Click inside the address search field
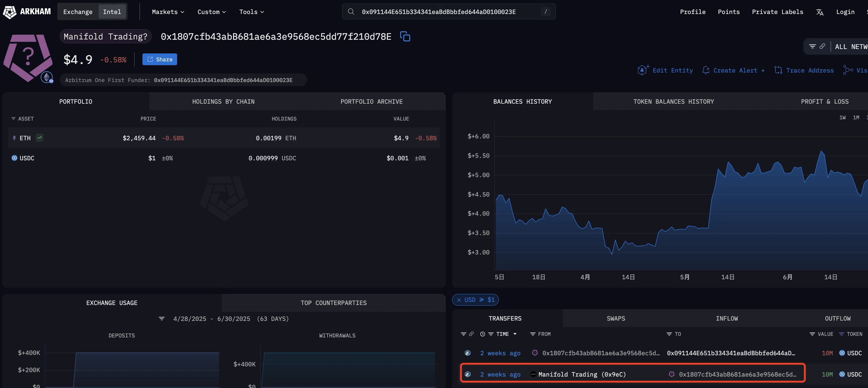Screen dimensions: 868x388 [438, 11]
